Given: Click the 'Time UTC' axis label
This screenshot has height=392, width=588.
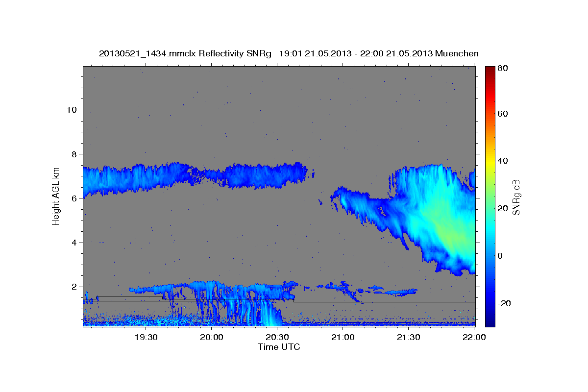Looking at the screenshot, I should [279, 347].
